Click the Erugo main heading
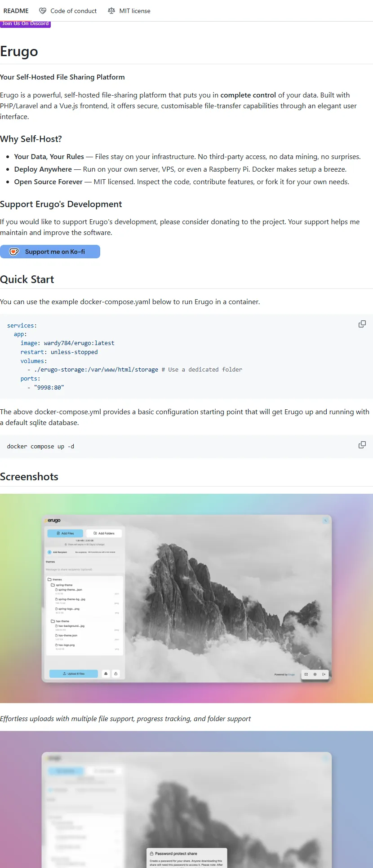The width and height of the screenshot is (373, 868). pos(19,51)
